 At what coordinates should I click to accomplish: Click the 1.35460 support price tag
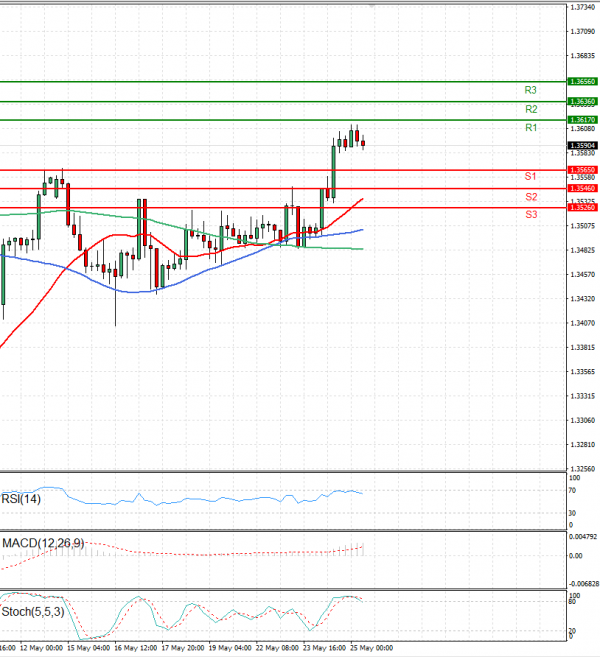coord(582,189)
